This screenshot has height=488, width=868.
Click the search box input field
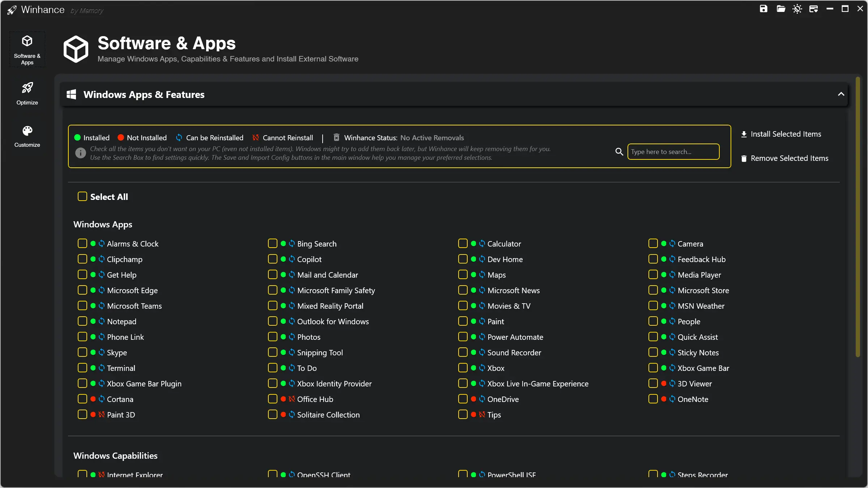pyautogui.click(x=673, y=152)
